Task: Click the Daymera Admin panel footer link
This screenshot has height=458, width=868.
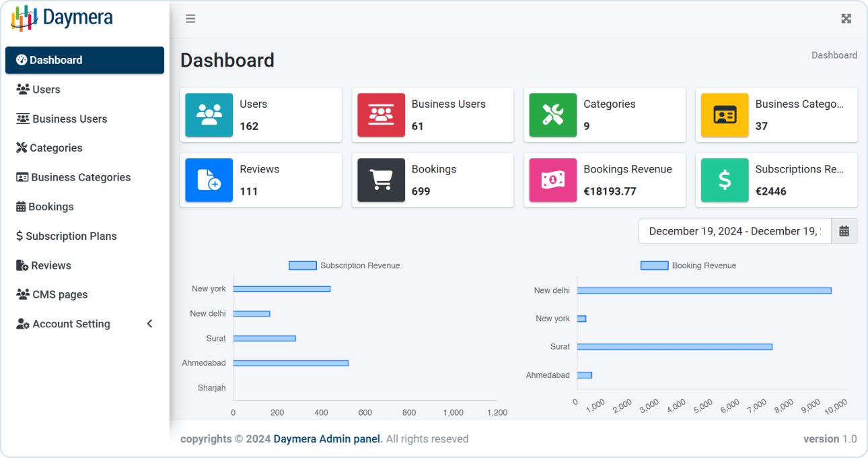Action: click(x=327, y=438)
